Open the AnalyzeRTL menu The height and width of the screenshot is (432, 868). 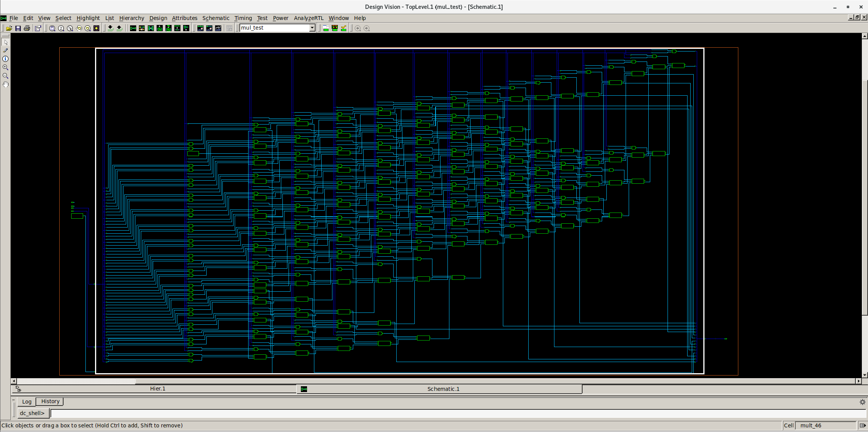point(309,18)
